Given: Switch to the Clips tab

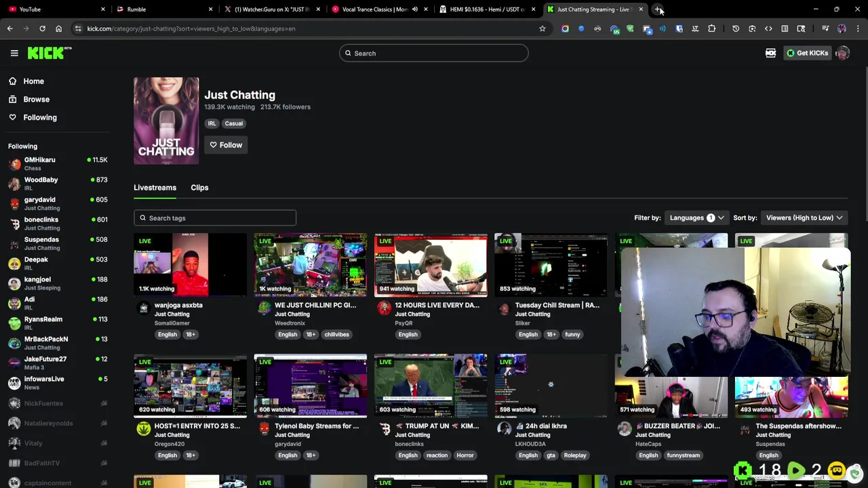Looking at the screenshot, I should [x=199, y=188].
